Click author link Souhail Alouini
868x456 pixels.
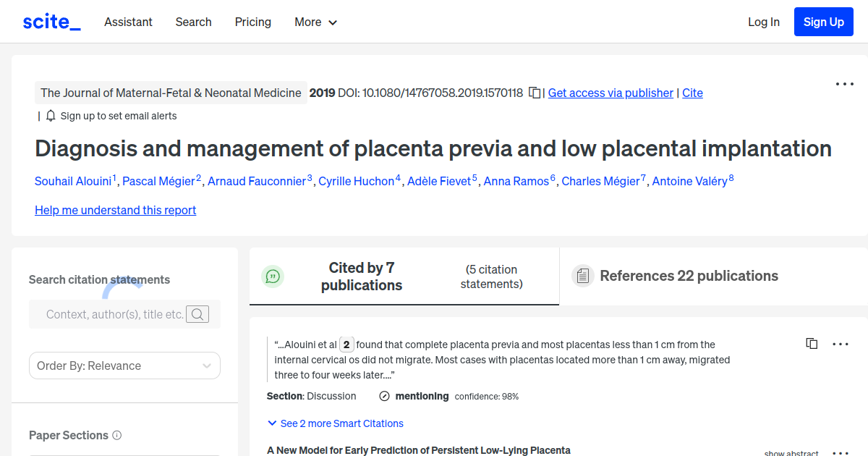click(x=73, y=181)
